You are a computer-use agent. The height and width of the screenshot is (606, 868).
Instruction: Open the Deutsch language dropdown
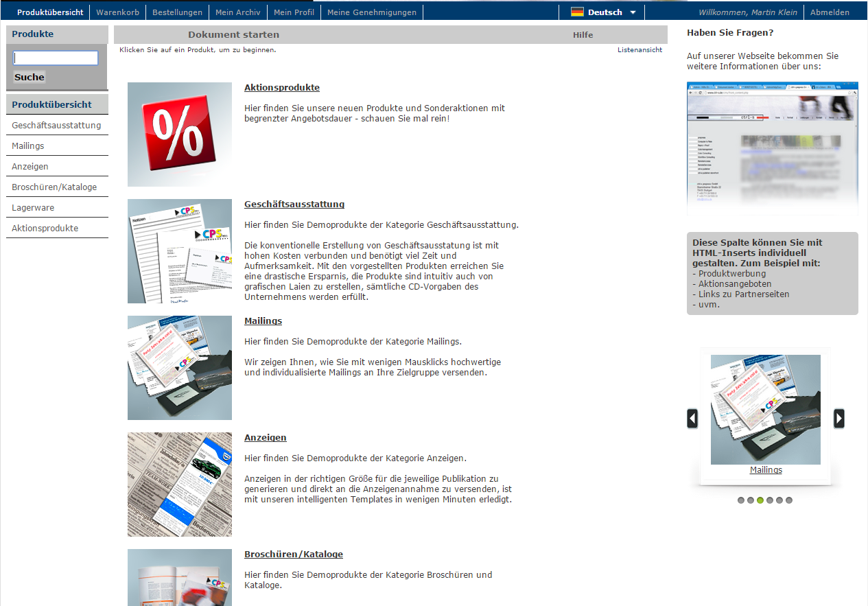(x=604, y=12)
